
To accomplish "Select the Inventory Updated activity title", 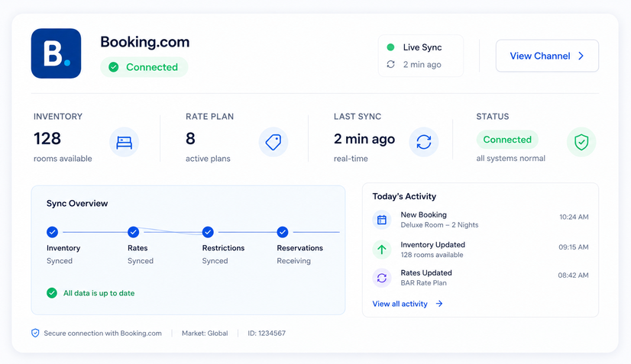I will 432,244.
